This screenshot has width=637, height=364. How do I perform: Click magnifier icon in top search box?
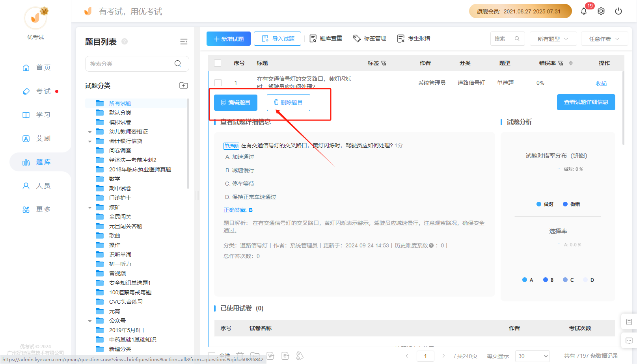tap(517, 39)
